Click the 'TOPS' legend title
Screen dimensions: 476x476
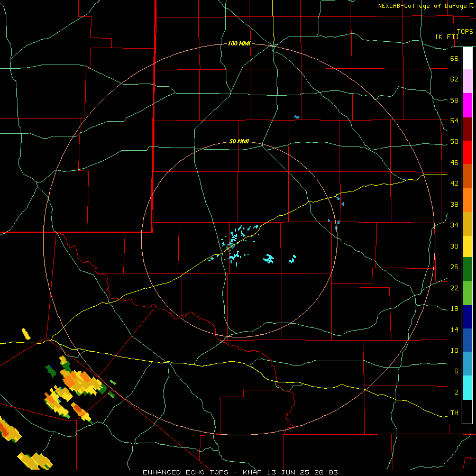coord(465,32)
